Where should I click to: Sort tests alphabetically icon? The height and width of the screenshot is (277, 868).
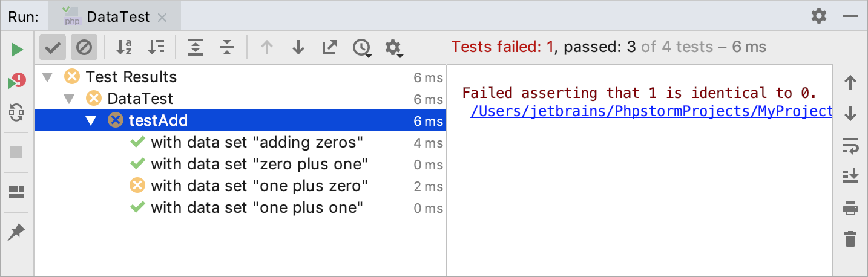tap(124, 47)
